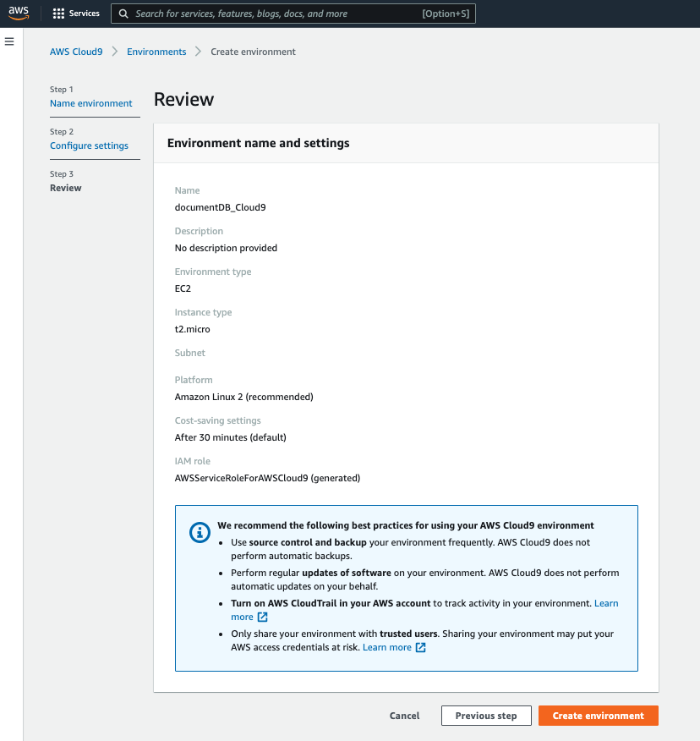The image size is (700, 741).
Task: Click the Learn more link about CloudTrail
Action: tap(605, 602)
